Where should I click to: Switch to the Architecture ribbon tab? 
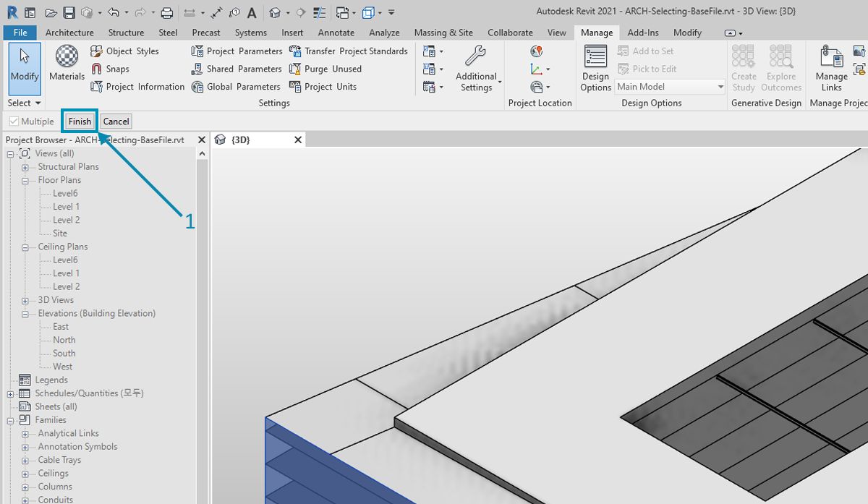tap(69, 33)
